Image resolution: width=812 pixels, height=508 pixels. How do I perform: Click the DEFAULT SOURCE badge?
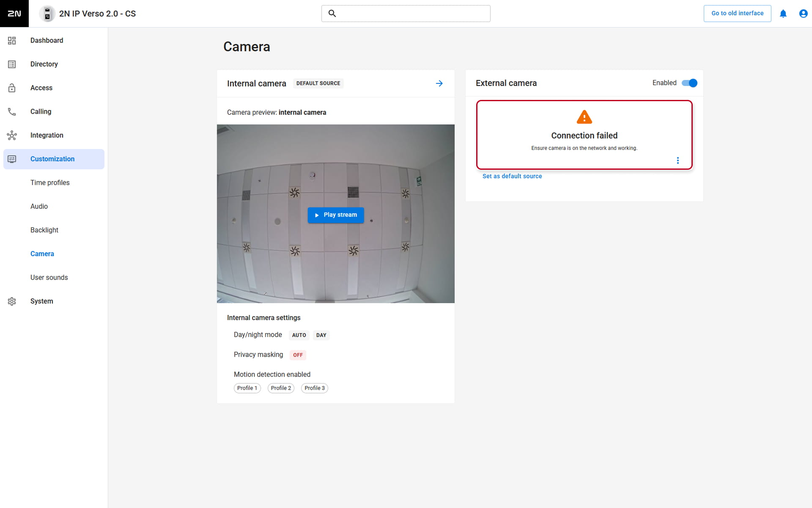coord(318,83)
